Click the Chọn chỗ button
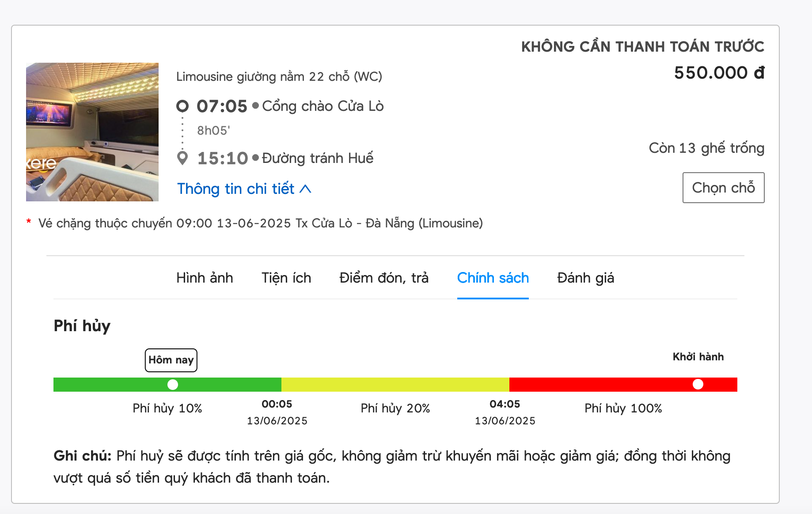 (724, 188)
